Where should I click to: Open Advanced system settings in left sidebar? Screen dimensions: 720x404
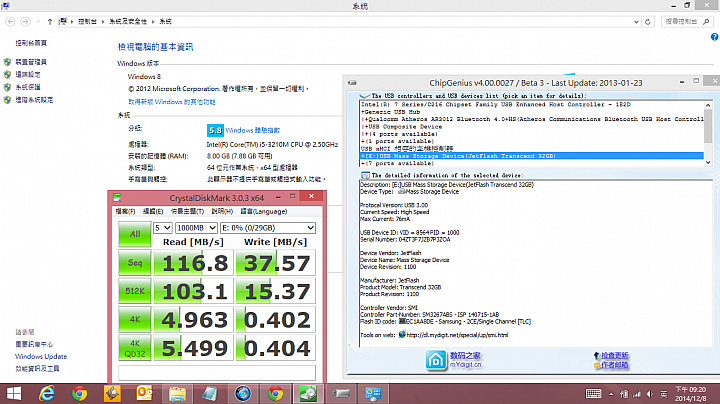click(34, 100)
